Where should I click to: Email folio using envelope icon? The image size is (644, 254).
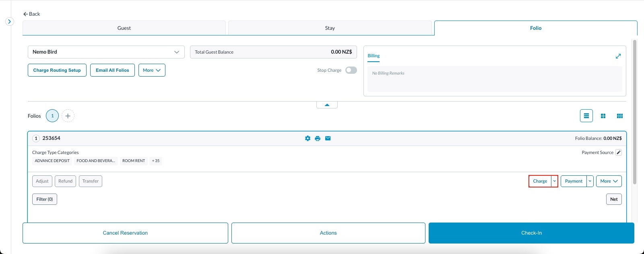328,138
